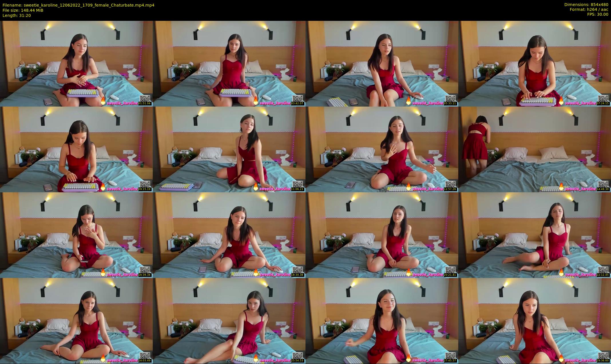Click the Length 31:20 header text
611x364 pixels.
pos(17,15)
